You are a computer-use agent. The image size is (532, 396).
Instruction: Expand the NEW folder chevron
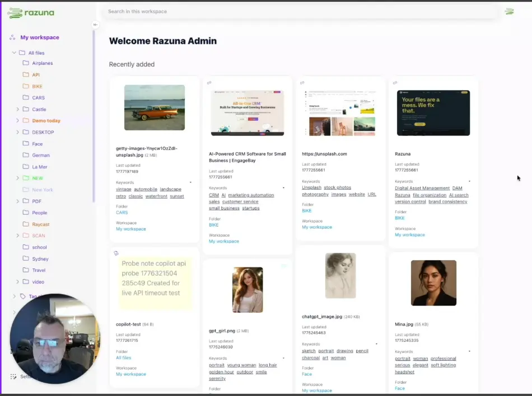[18, 178]
